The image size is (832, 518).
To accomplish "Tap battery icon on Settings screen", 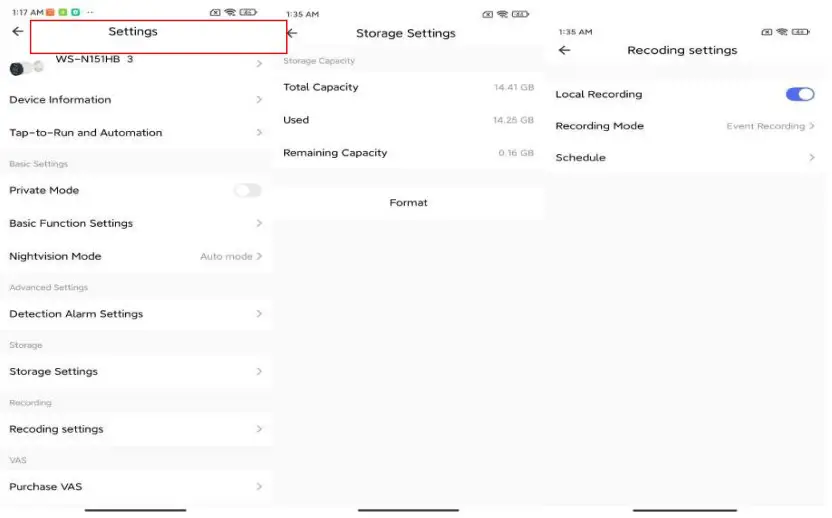I will pyautogui.click(x=248, y=12).
